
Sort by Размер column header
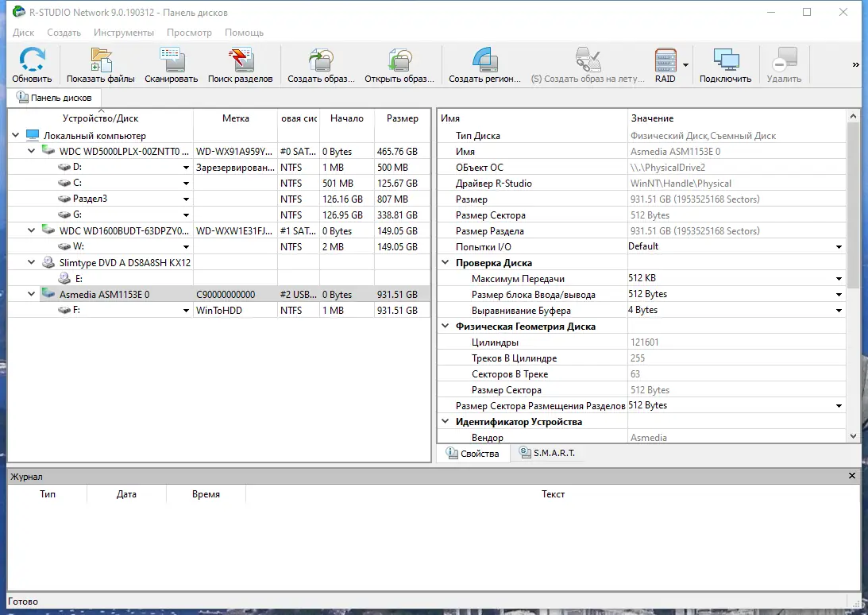[x=402, y=118]
